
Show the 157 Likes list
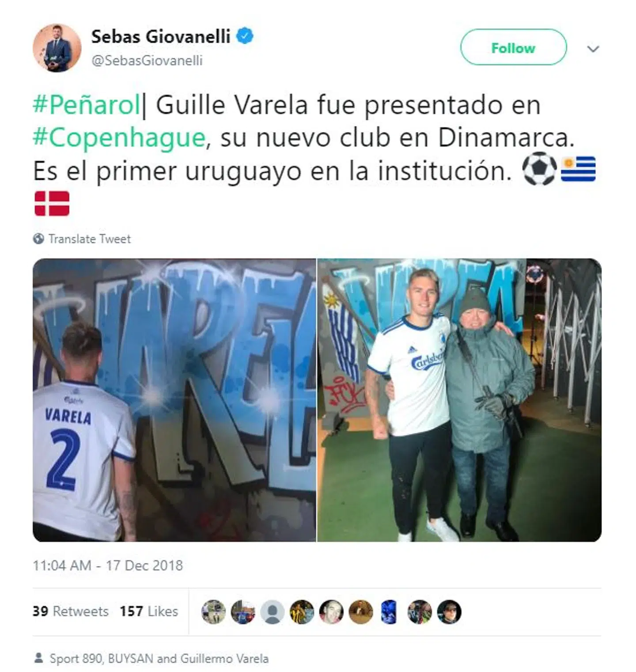point(149,611)
